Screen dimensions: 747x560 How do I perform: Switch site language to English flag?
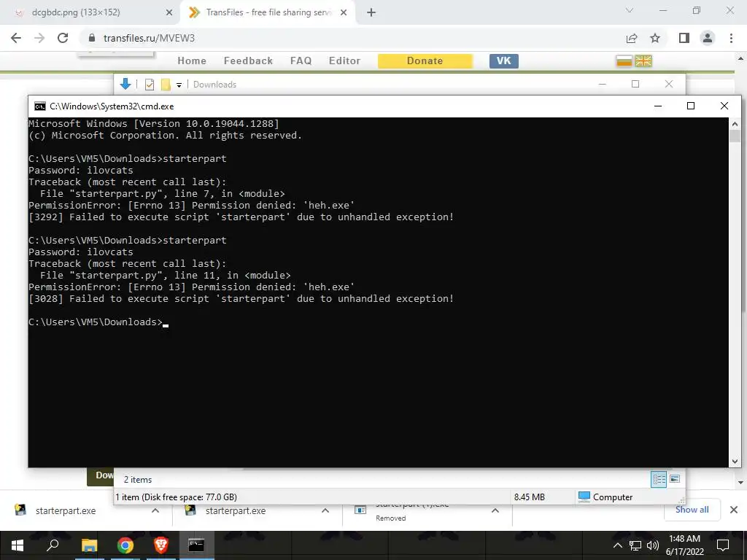643,61
